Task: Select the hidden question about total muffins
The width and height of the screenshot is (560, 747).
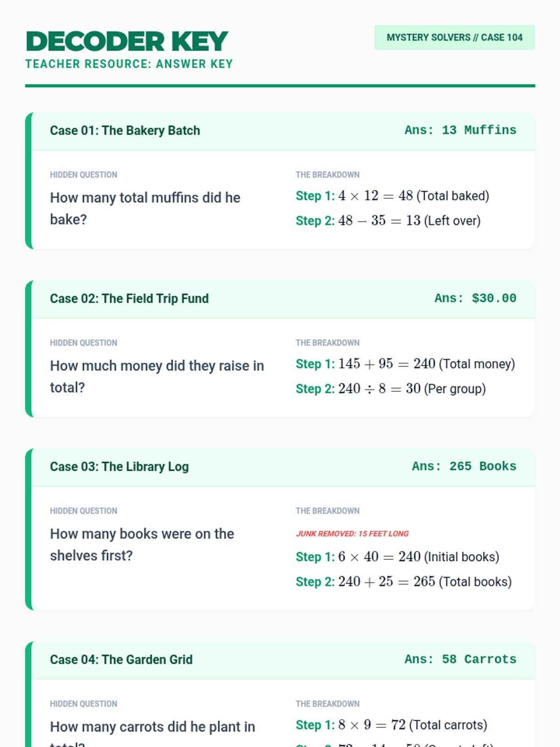Action: [145, 208]
